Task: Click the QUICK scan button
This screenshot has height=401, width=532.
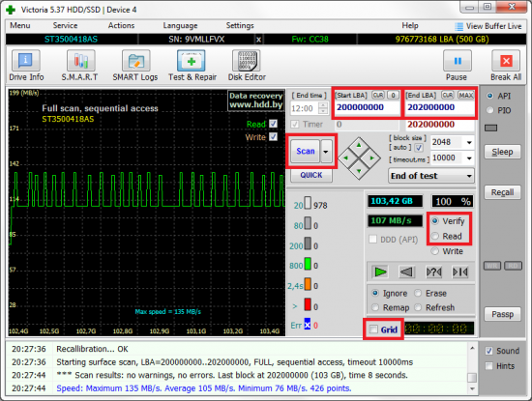Action: tap(311, 175)
